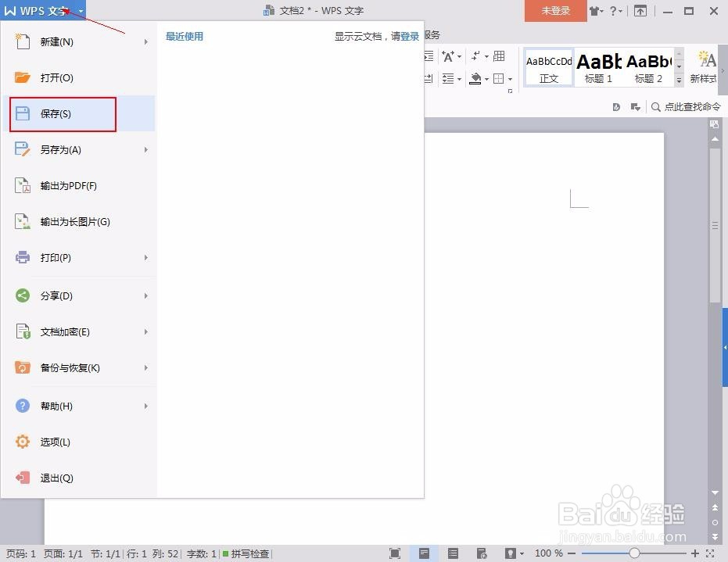Expand the 帮助(H) submenu arrow
The image size is (728, 562).
pos(145,406)
